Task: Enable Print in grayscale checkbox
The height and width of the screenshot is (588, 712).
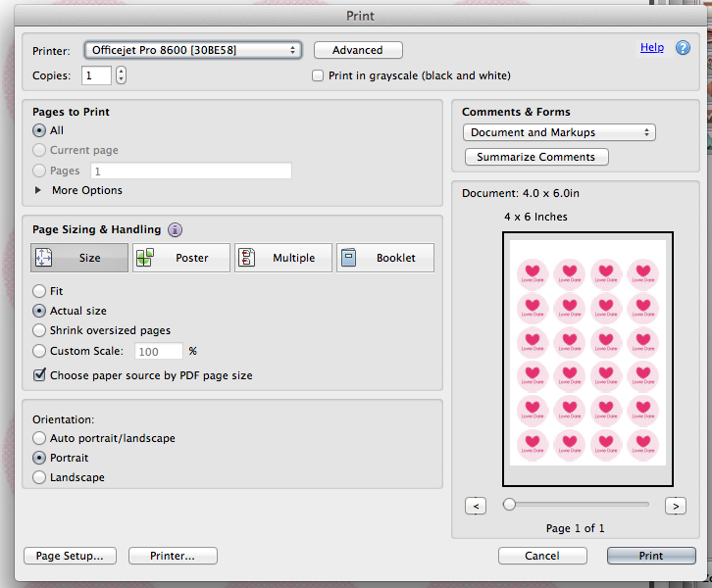Action: [x=318, y=75]
